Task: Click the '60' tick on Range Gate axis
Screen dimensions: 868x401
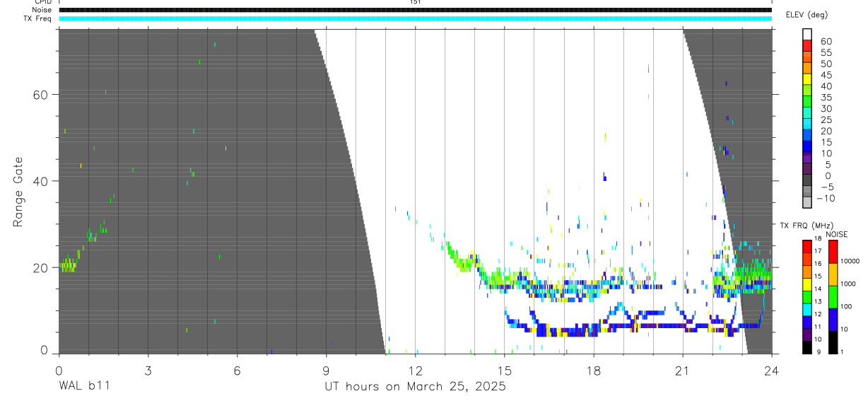Action: point(39,95)
